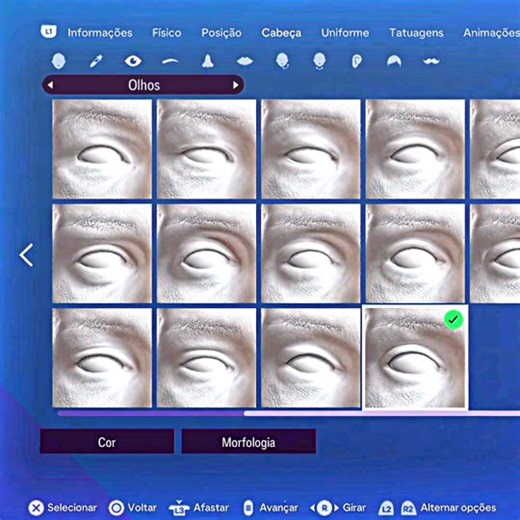Screen dimensions: 520x520
Task: Open the Informações tab
Action: [100, 33]
